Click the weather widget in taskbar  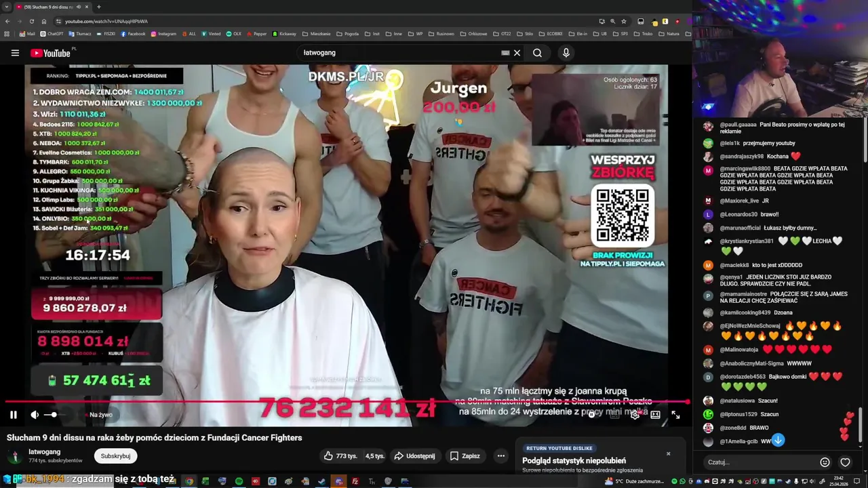point(635,481)
